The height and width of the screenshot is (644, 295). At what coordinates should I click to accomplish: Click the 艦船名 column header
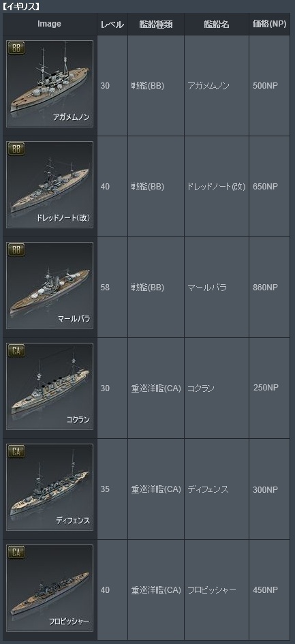coord(217,25)
